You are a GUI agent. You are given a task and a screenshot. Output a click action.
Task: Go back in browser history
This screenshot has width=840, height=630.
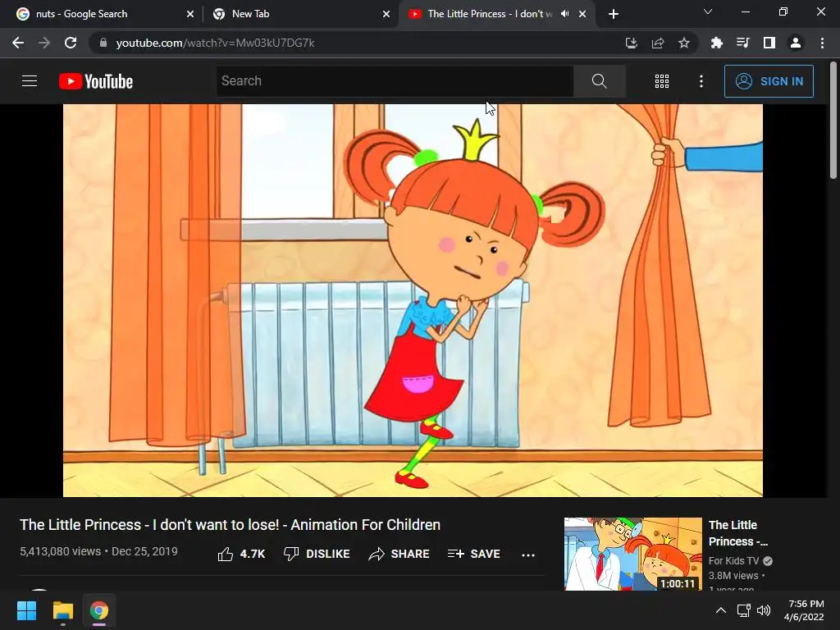[18, 43]
